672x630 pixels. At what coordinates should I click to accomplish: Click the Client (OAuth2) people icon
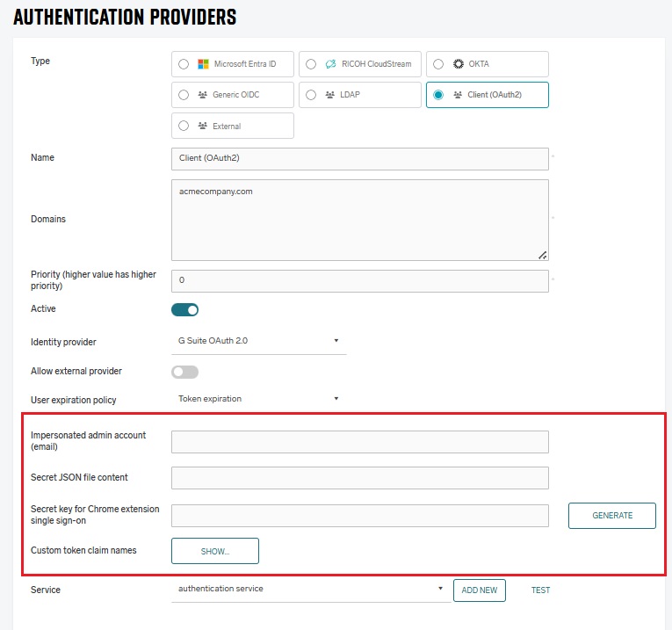[458, 95]
